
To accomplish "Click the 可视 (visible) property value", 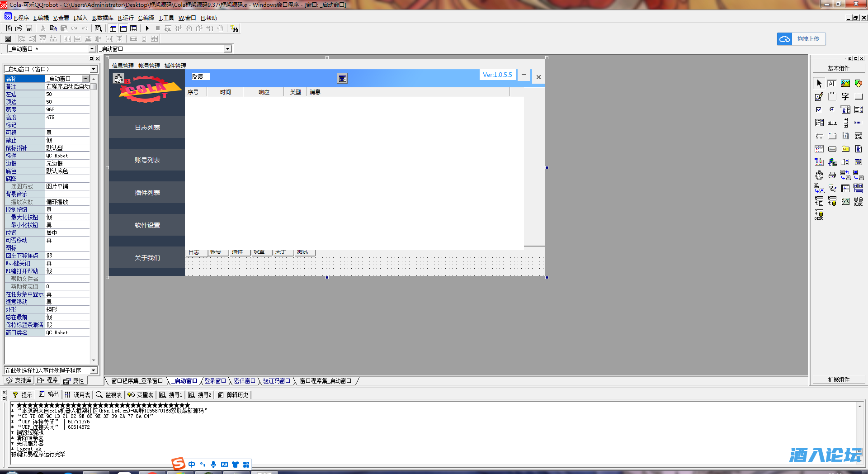I will tap(68, 133).
